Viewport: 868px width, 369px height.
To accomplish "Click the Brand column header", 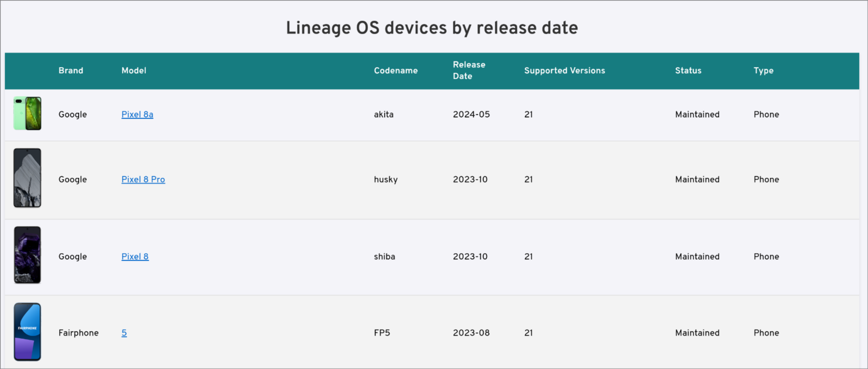I will [x=71, y=71].
